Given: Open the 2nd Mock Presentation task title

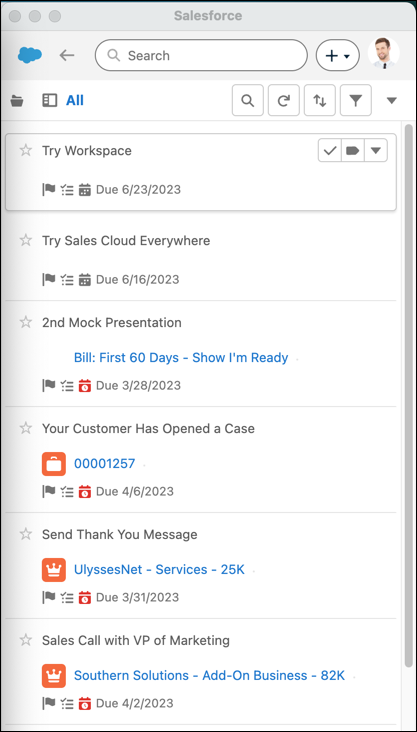Looking at the screenshot, I should pos(112,323).
